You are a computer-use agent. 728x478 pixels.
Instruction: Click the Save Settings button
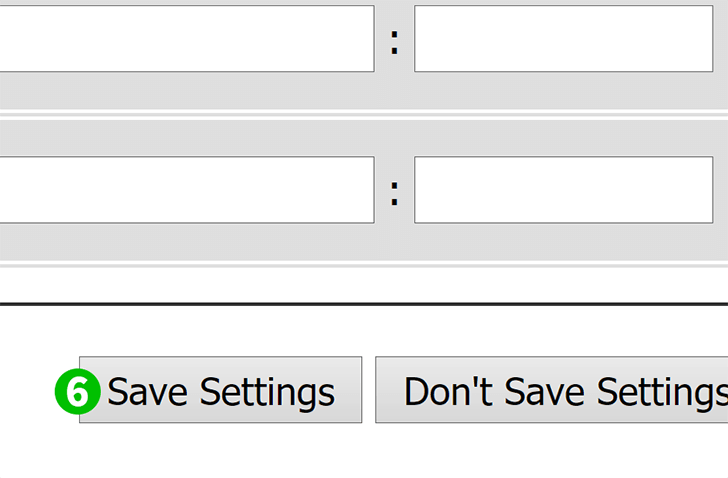pos(221,390)
